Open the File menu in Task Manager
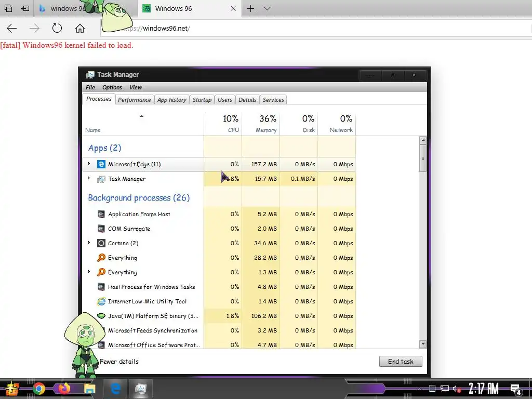Image resolution: width=532 pixels, height=399 pixels. point(90,87)
